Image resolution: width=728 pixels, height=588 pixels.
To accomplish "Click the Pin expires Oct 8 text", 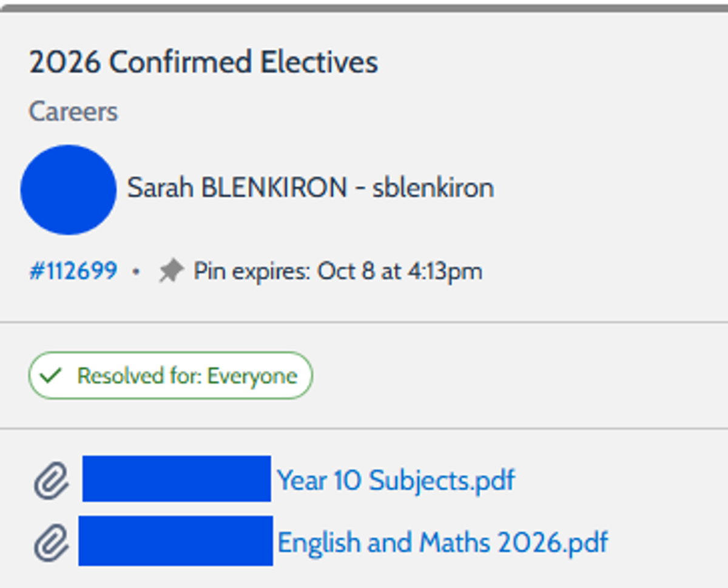I will point(337,271).
